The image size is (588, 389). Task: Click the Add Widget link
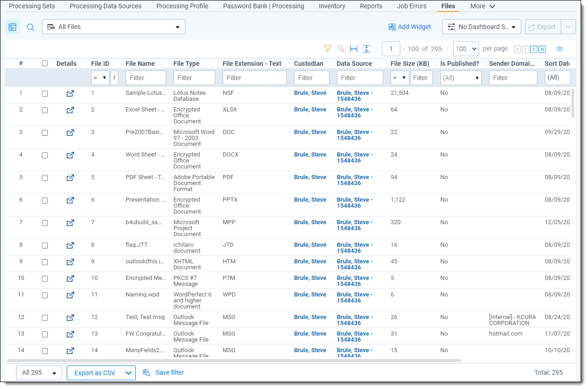tap(409, 27)
